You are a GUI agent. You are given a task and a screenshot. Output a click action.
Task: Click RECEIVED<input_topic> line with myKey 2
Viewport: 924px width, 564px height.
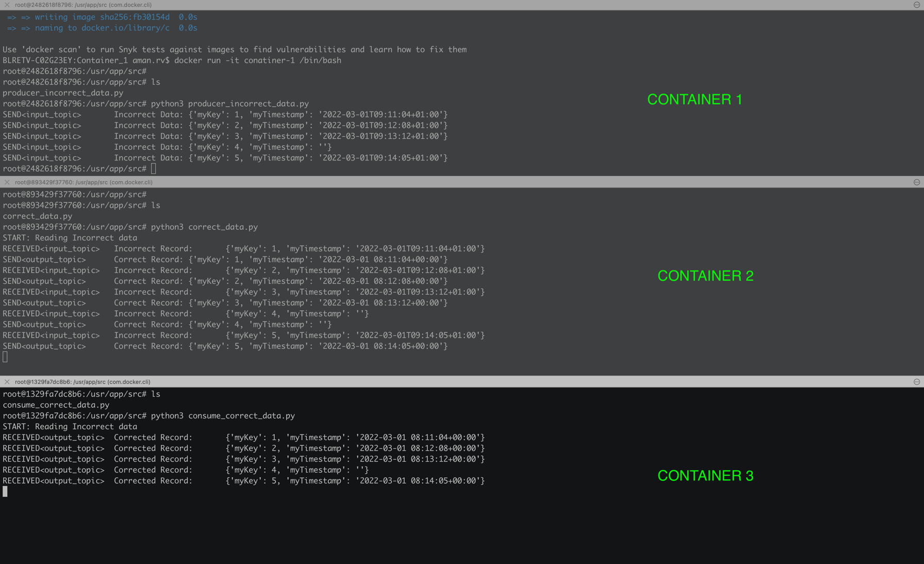point(244,270)
